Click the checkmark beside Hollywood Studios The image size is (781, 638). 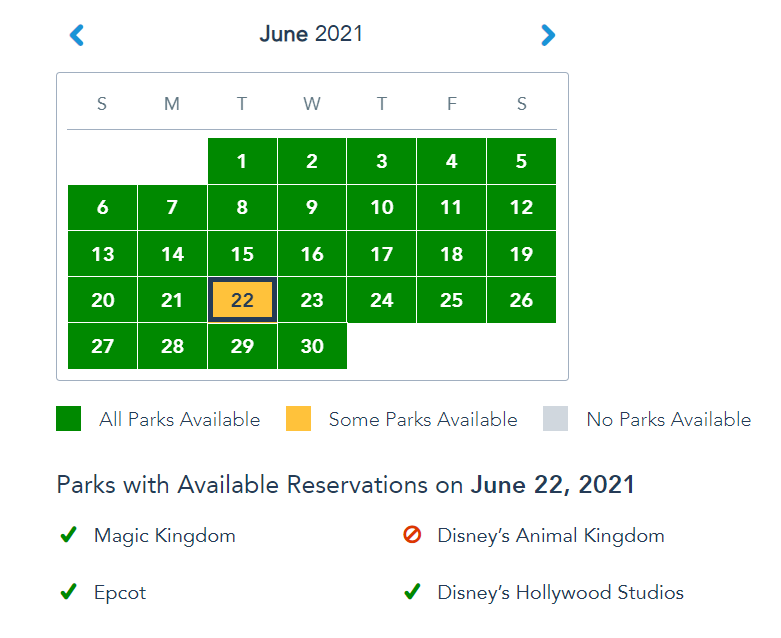(412, 593)
